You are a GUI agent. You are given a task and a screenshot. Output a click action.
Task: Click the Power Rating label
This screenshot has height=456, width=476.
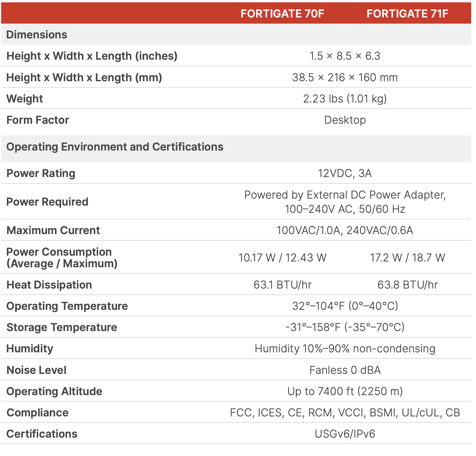click(x=41, y=173)
